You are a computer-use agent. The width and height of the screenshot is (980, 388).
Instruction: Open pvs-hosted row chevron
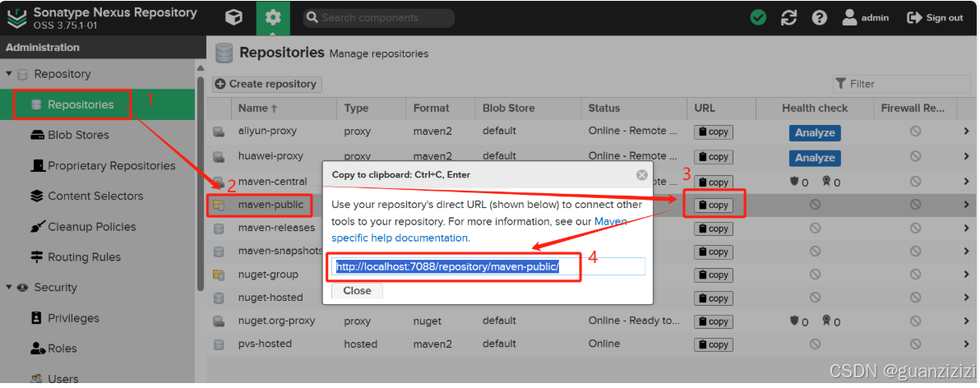click(966, 344)
